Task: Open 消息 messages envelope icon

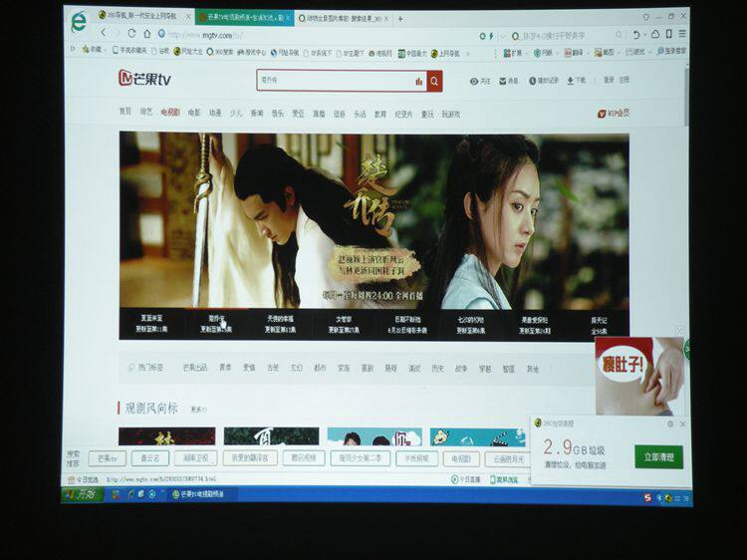Action: coord(502,82)
